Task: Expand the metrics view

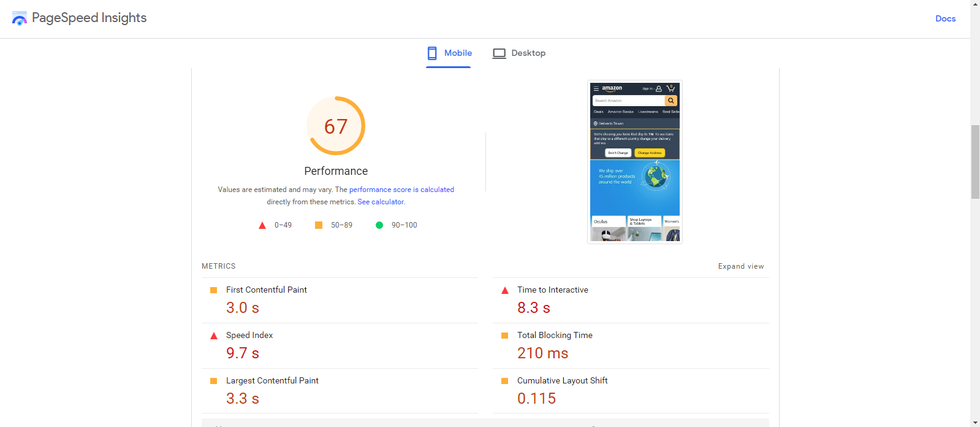Action: 741,266
